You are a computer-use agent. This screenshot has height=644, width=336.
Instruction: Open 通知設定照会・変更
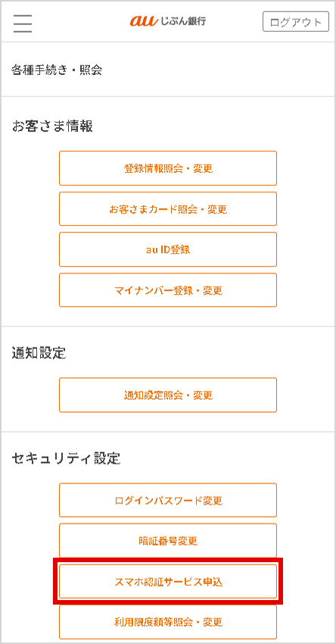tap(168, 395)
